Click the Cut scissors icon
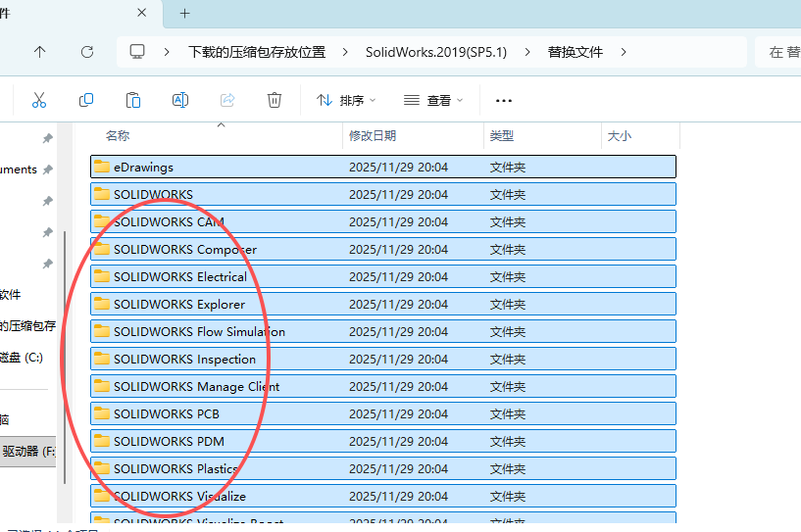Image resolution: width=801 pixels, height=532 pixels. [x=39, y=100]
